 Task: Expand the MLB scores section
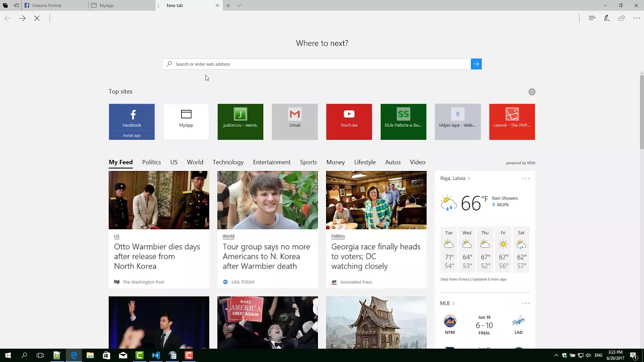pos(447,304)
